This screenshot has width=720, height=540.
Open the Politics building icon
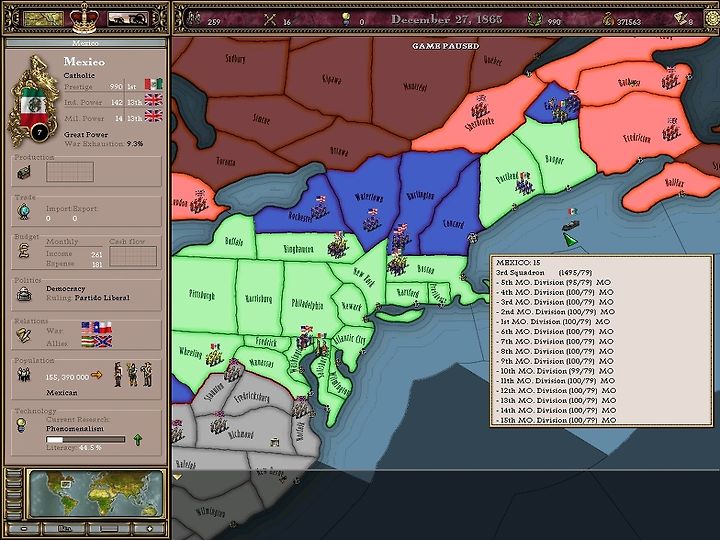(24, 294)
